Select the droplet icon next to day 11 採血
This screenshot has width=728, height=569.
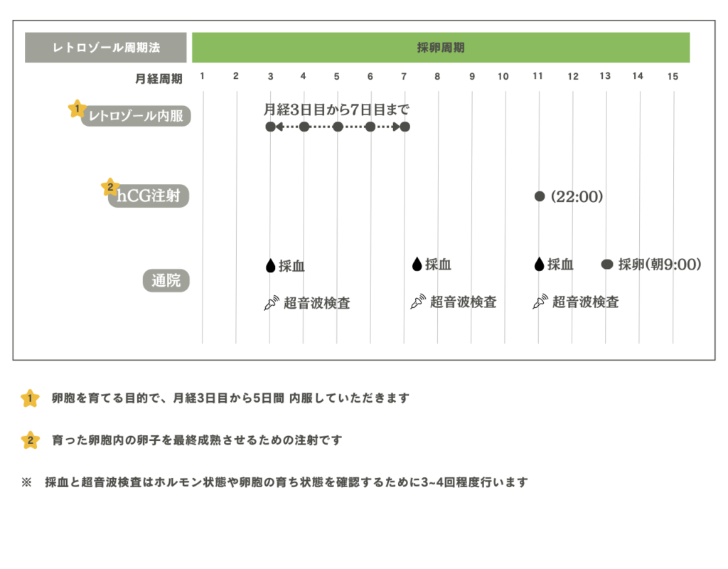(539, 265)
